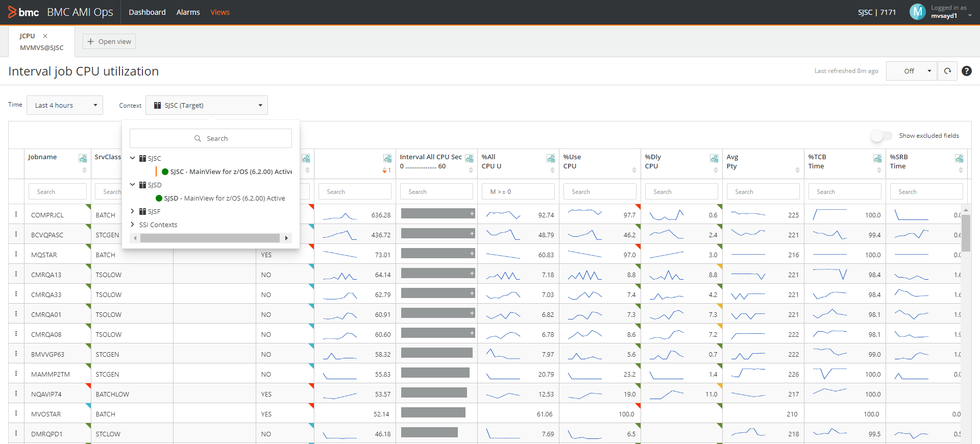Open row menu for BCVQPASC
Screen dimensions: 980x444
point(16,234)
